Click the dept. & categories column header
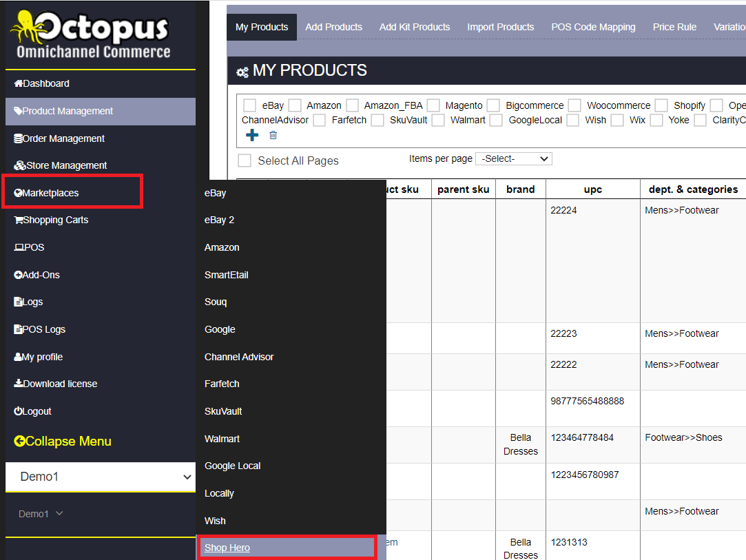The width and height of the screenshot is (746, 560). click(693, 189)
